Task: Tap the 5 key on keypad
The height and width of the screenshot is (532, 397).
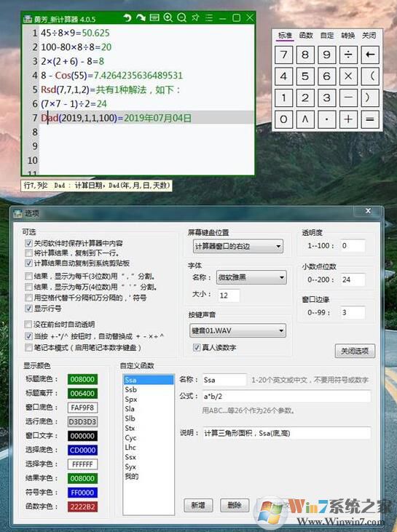Action: 305,76
